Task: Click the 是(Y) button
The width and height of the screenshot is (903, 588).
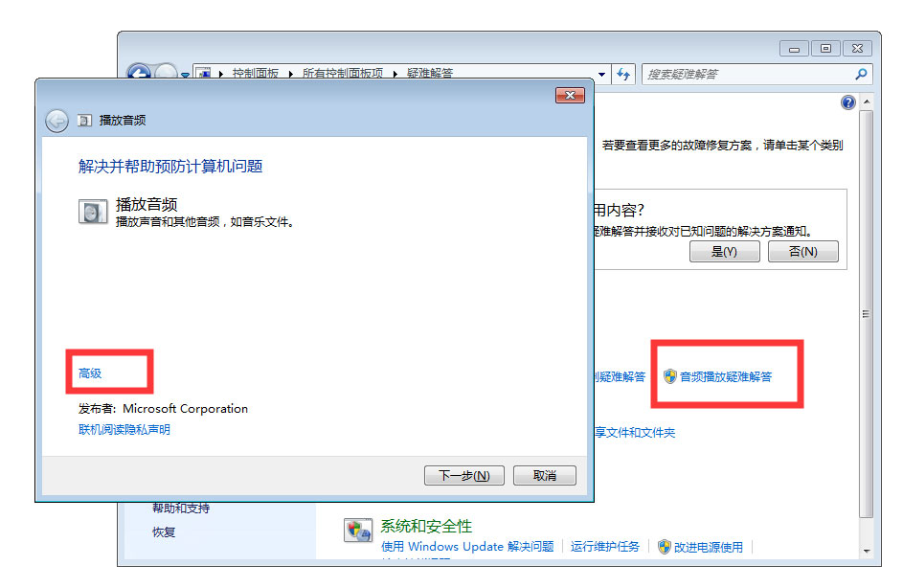Action: (x=725, y=252)
